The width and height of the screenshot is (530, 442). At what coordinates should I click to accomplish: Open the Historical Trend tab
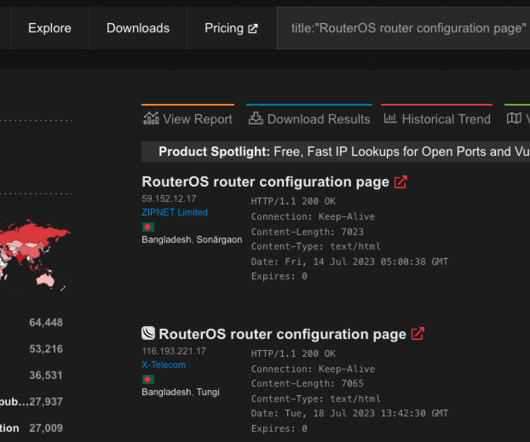tap(437, 119)
